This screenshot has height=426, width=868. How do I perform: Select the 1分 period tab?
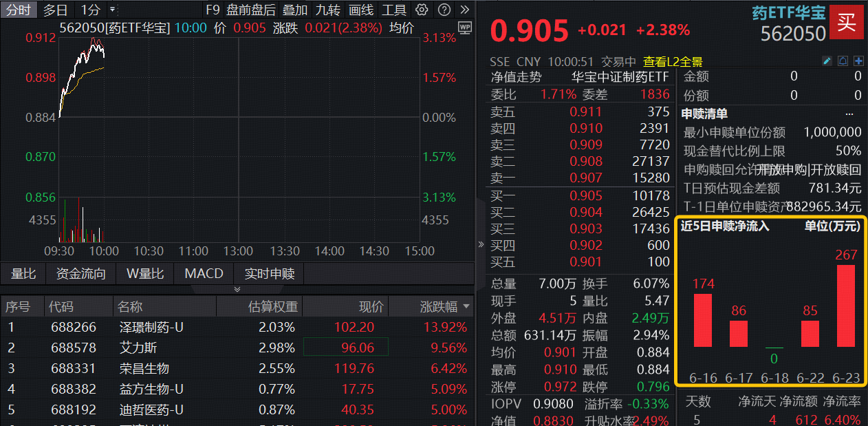pos(89,10)
